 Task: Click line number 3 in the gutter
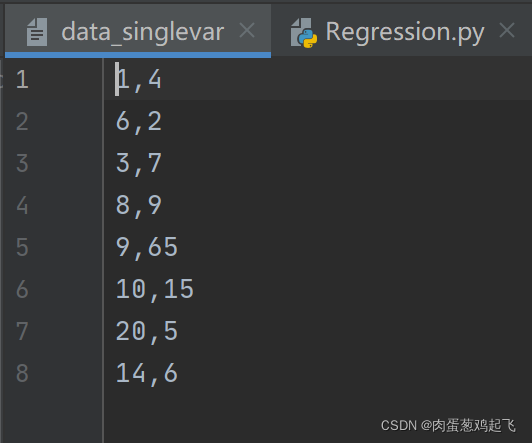(x=22, y=163)
